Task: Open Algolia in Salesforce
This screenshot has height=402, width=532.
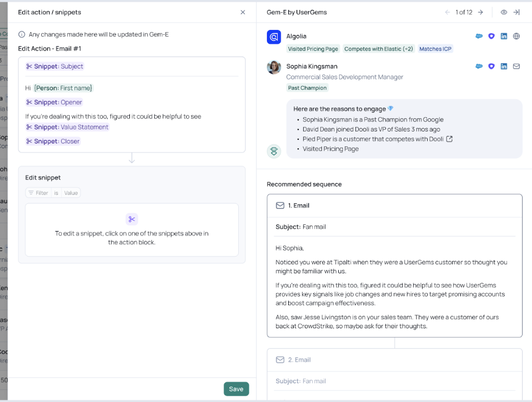Action: [479, 36]
